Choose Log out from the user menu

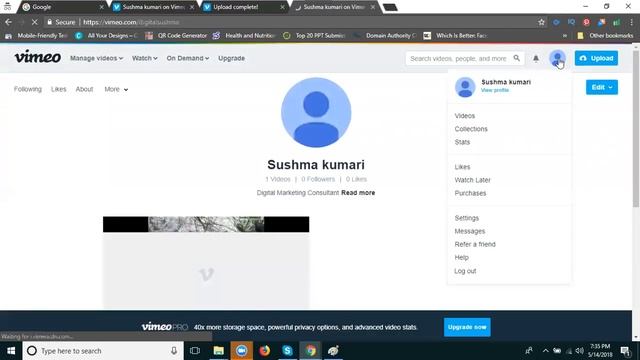pos(465,271)
